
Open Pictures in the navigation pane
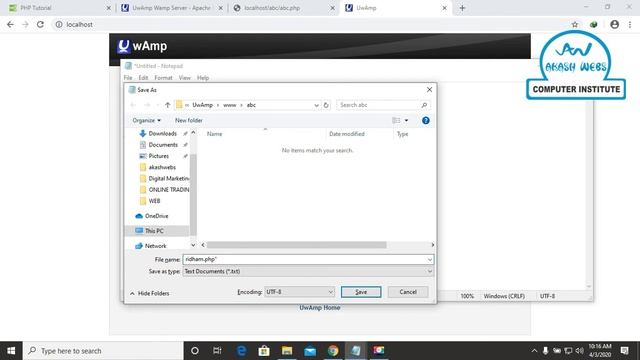(159, 156)
